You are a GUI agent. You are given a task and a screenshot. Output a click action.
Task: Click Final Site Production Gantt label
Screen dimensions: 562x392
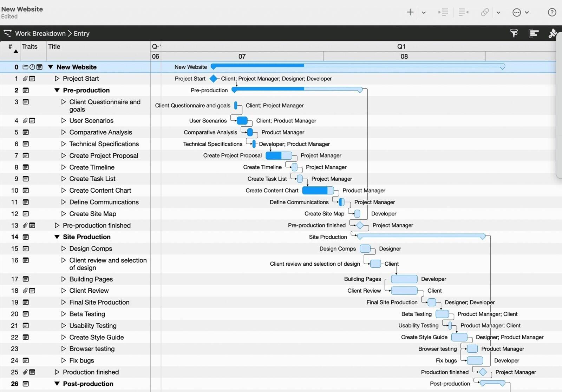pyautogui.click(x=392, y=302)
